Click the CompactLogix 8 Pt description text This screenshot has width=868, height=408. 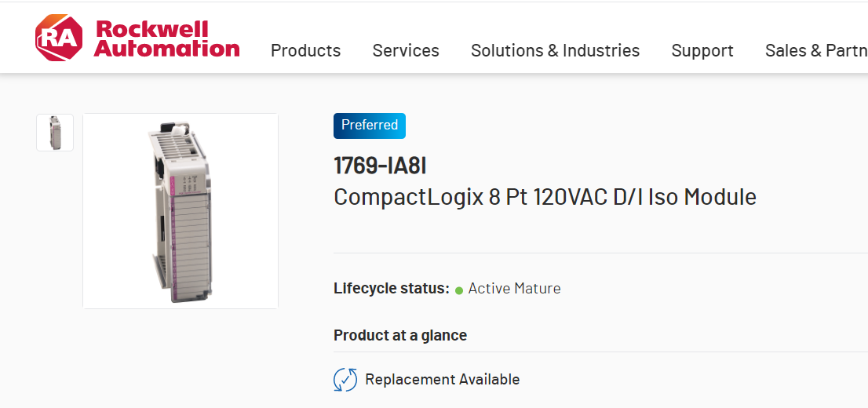pyautogui.click(x=545, y=196)
